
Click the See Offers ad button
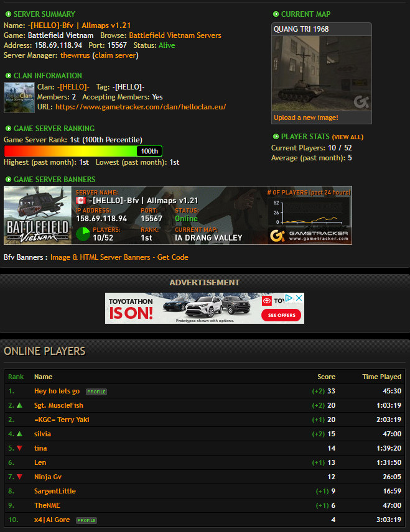point(281,315)
